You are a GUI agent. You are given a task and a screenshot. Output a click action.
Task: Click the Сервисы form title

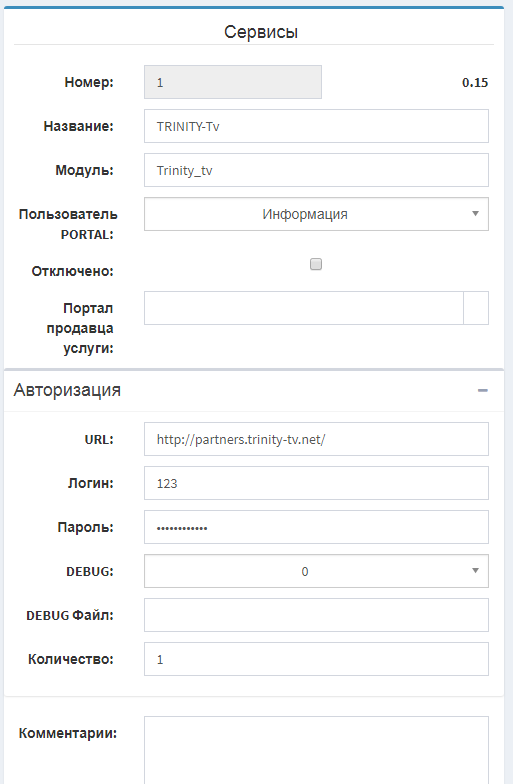(x=261, y=32)
